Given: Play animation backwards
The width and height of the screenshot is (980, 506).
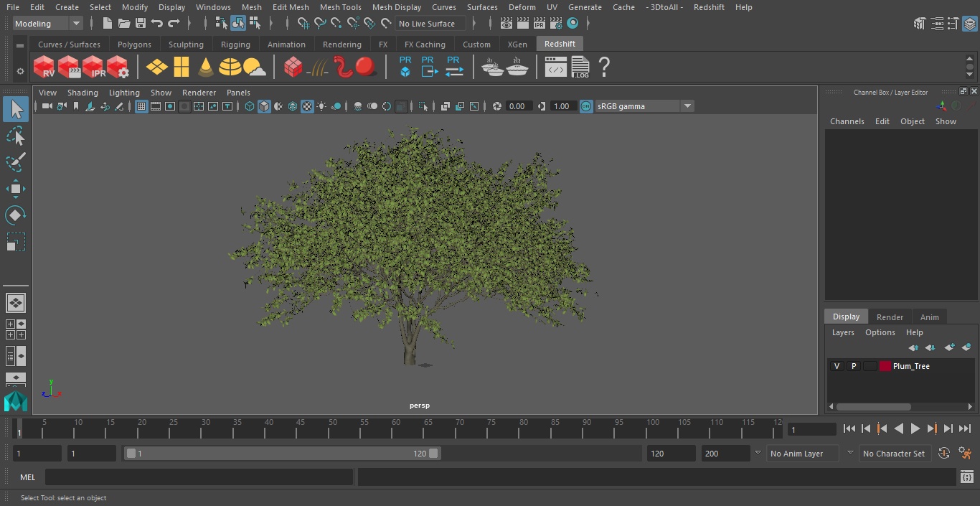Looking at the screenshot, I should click(x=899, y=428).
